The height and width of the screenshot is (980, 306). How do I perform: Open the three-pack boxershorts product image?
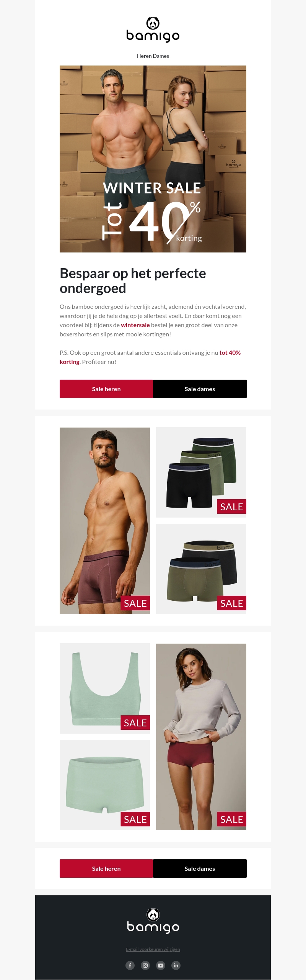point(201,472)
